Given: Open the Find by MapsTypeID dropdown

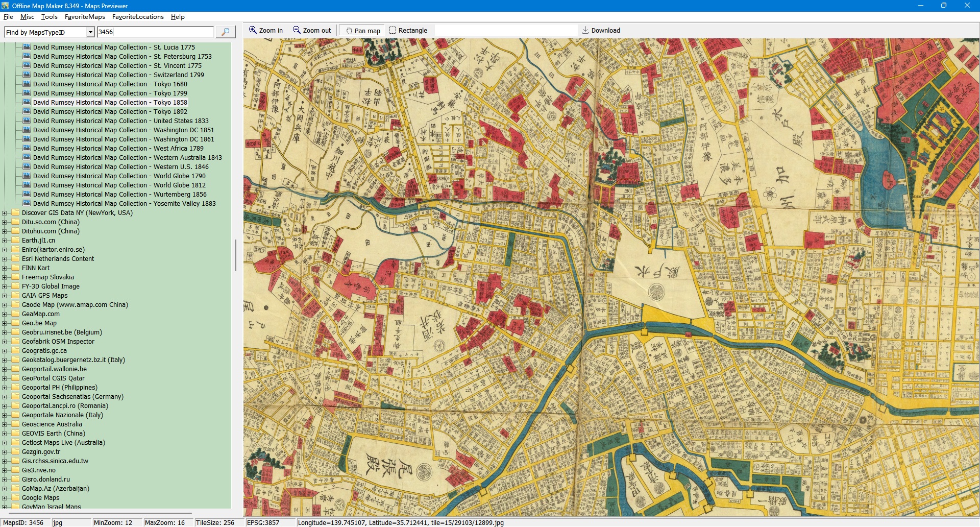Looking at the screenshot, I should coord(90,33).
